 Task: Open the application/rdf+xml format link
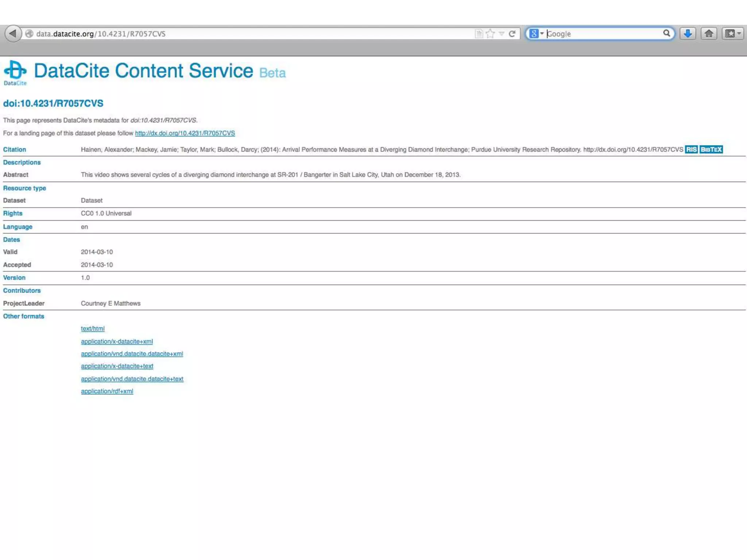pyautogui.click(x=107, y=391)
